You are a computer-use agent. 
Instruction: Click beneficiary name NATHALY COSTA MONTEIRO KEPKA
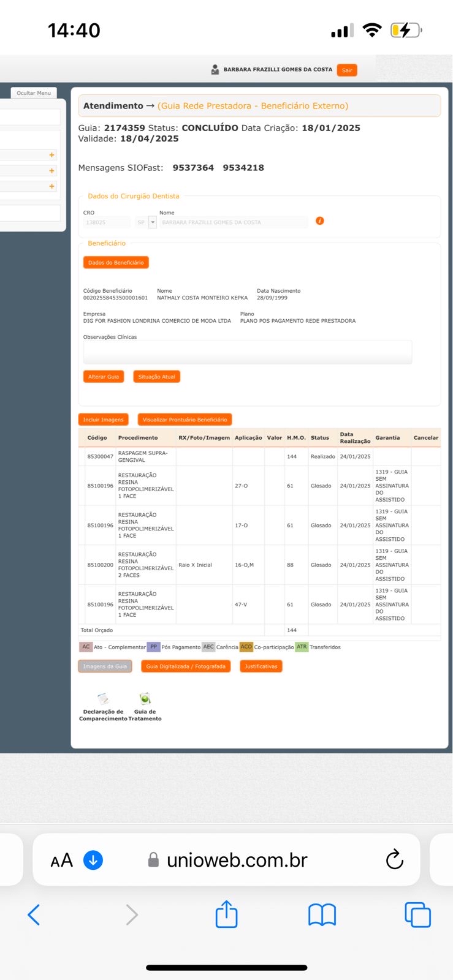[x=202, y=298]
